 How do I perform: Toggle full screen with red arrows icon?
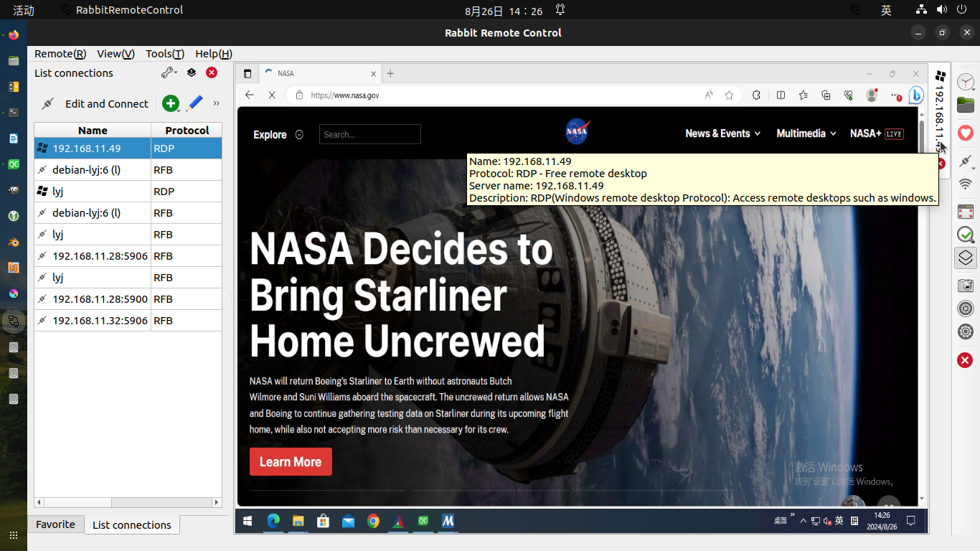966,212
